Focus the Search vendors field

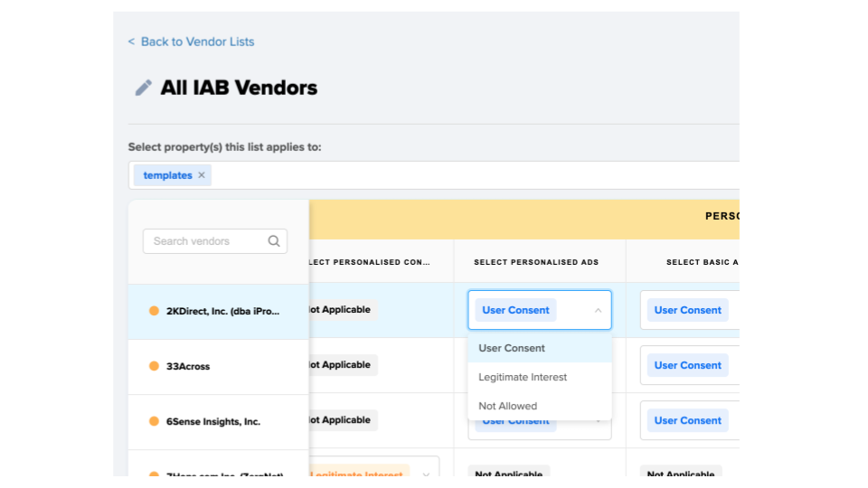tap(215, 241)
